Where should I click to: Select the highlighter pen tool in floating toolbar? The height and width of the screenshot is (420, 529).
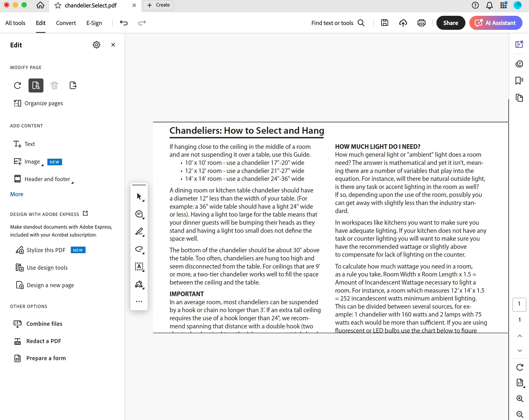point(139,231)
